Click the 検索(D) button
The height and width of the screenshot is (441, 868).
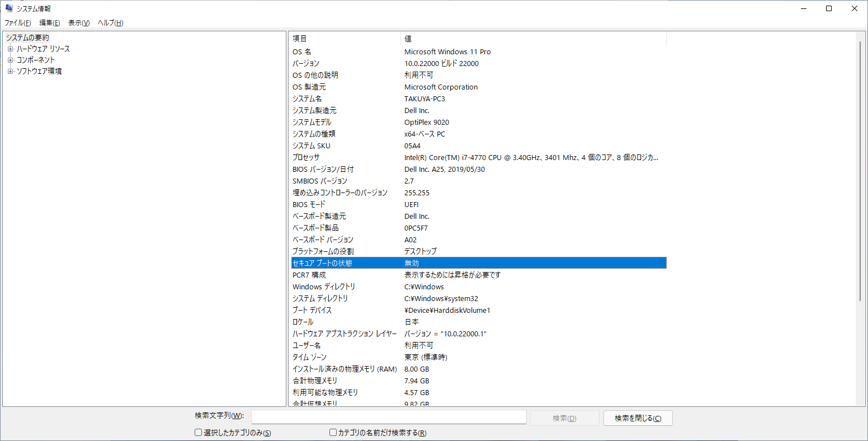[x=564, y=418]
